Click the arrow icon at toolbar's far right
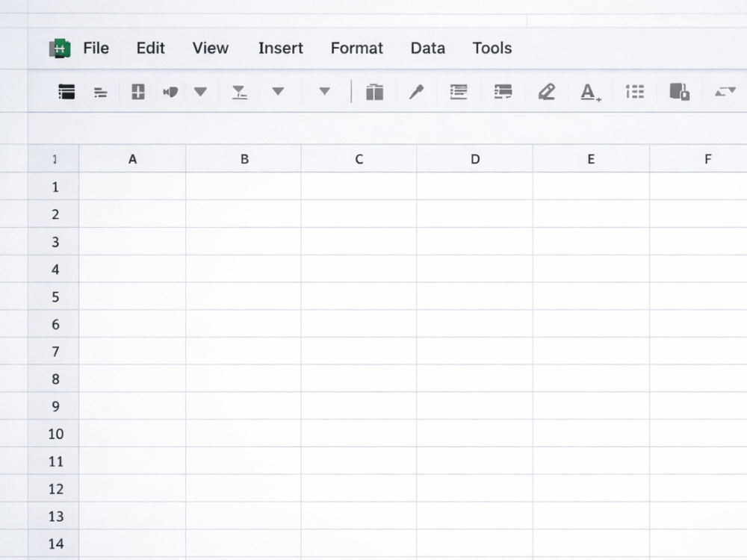 pyautogui.click(x=725, y=91)
